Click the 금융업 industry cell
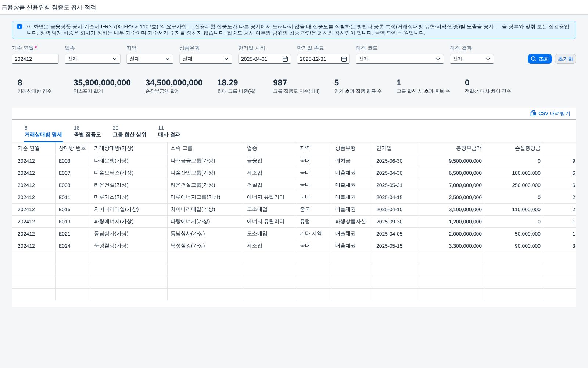This screenshot has height=368, width=588. click(270, 161)
